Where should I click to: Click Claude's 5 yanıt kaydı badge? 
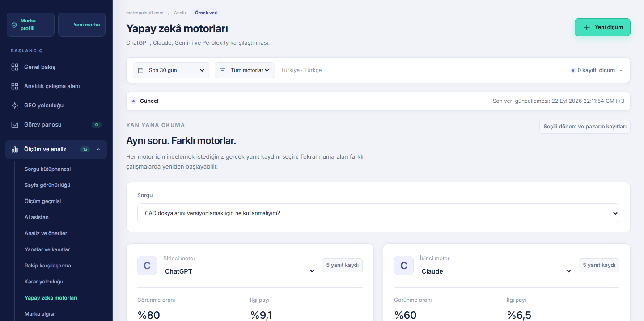tap(599, 265)
